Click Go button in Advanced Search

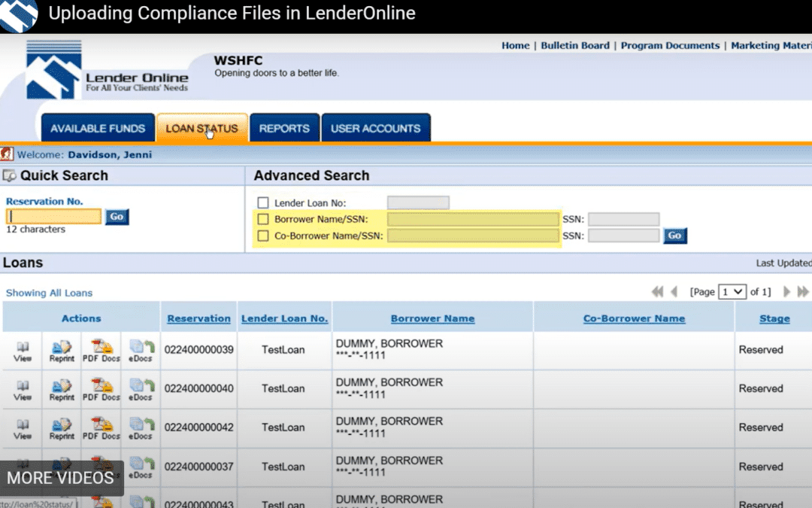tap(674, 236)
